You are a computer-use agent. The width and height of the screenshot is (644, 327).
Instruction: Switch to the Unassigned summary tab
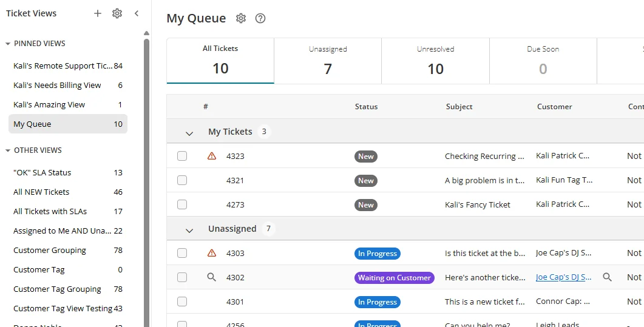point(328,61)
